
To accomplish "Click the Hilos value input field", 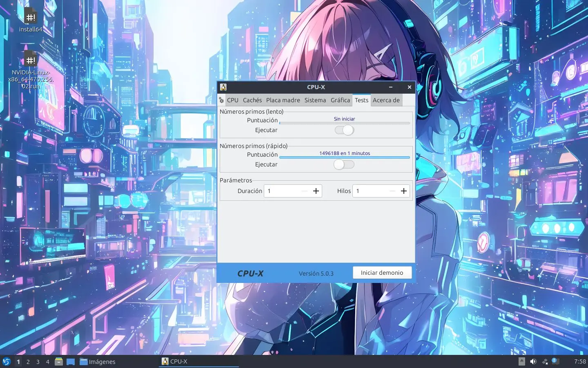I will click(370, 191).
